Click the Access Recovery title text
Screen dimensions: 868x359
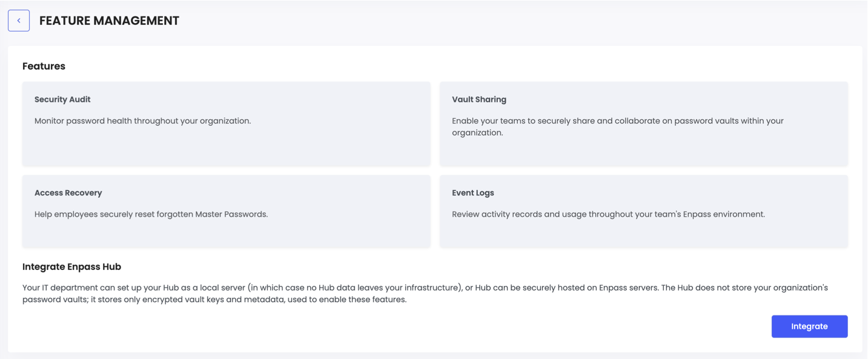tap(67, 193)
